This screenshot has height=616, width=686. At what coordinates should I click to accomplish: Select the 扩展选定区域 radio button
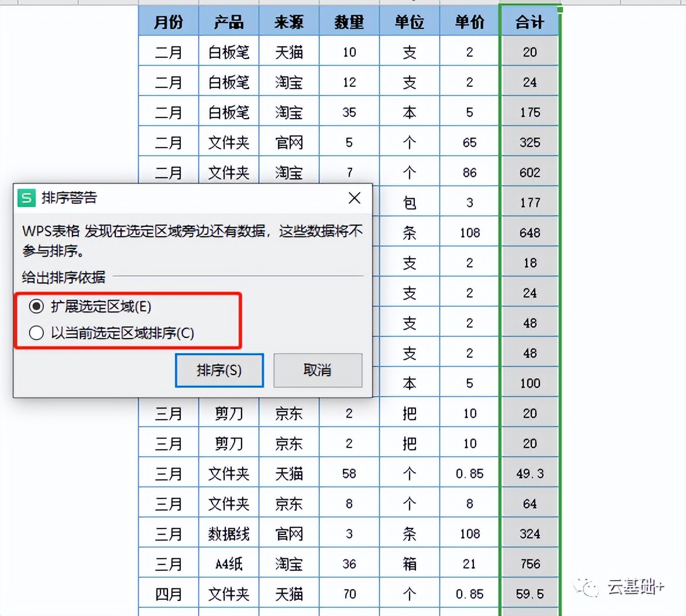coord(36,307)
